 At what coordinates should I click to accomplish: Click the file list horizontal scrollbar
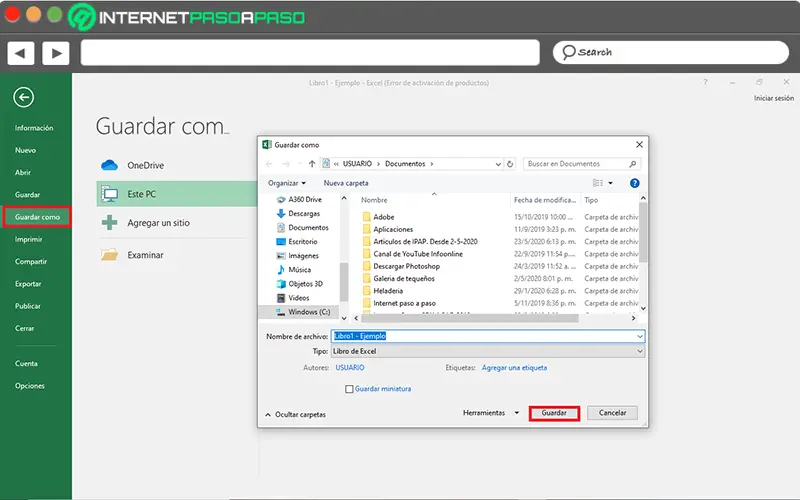469,318
